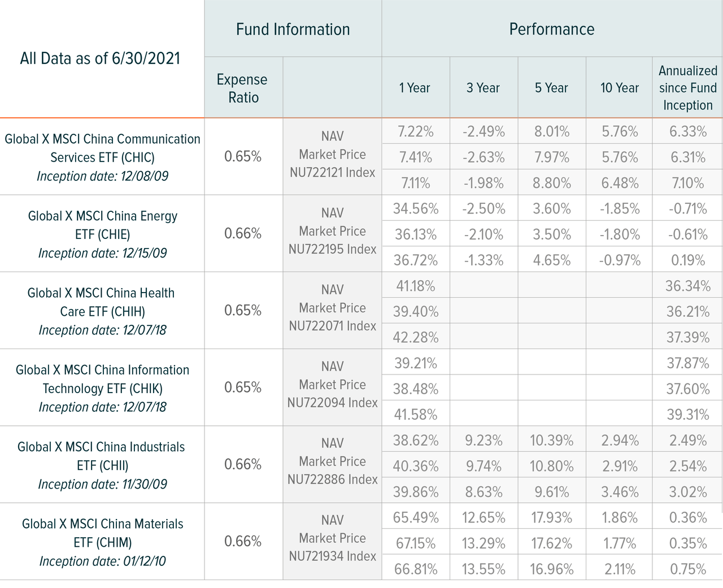Click CHII 5 Year market price 10.80%

point(552,466)
